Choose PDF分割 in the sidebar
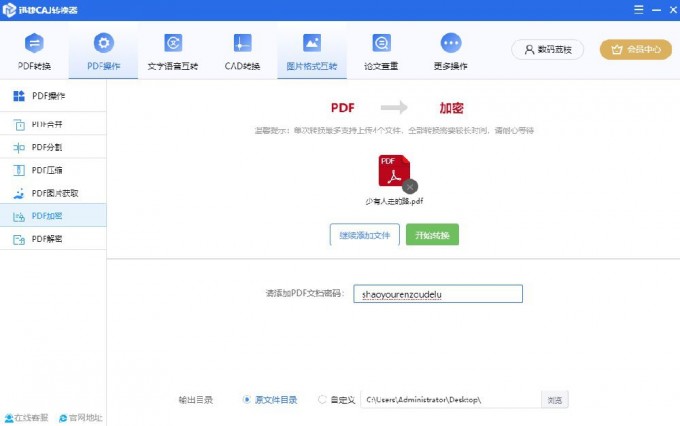Image resolution: width=680 pixels, height=426 pixels. pos(53,147)
